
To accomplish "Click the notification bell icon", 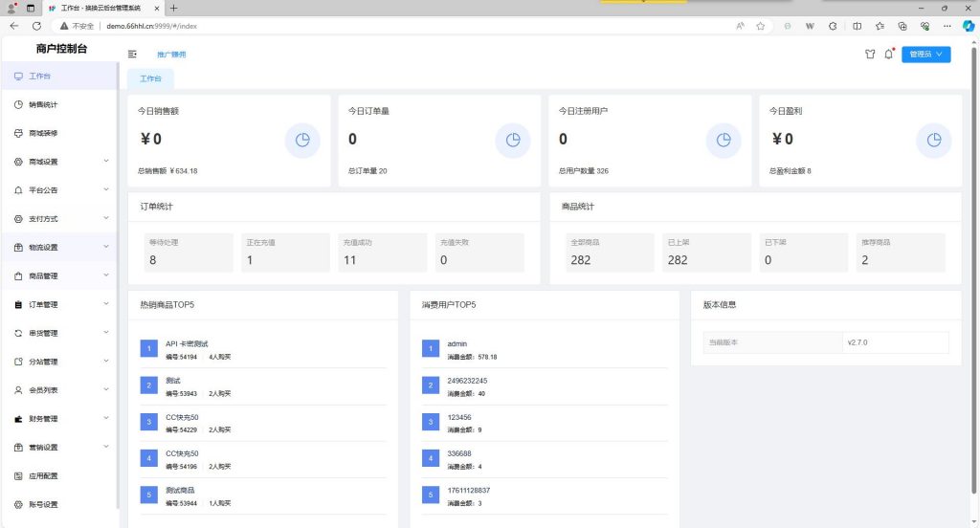I will 888,55.
